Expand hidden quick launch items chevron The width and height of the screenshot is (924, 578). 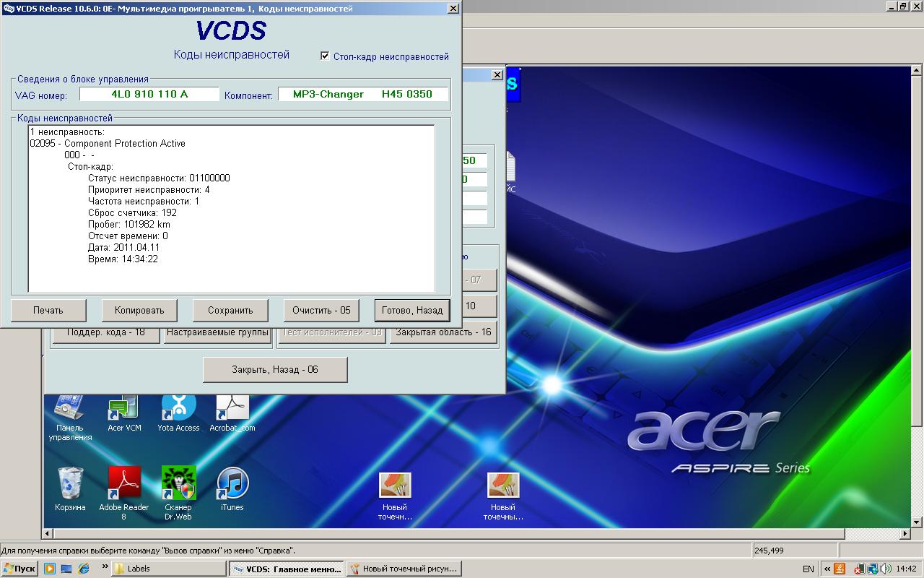[105, 566]
